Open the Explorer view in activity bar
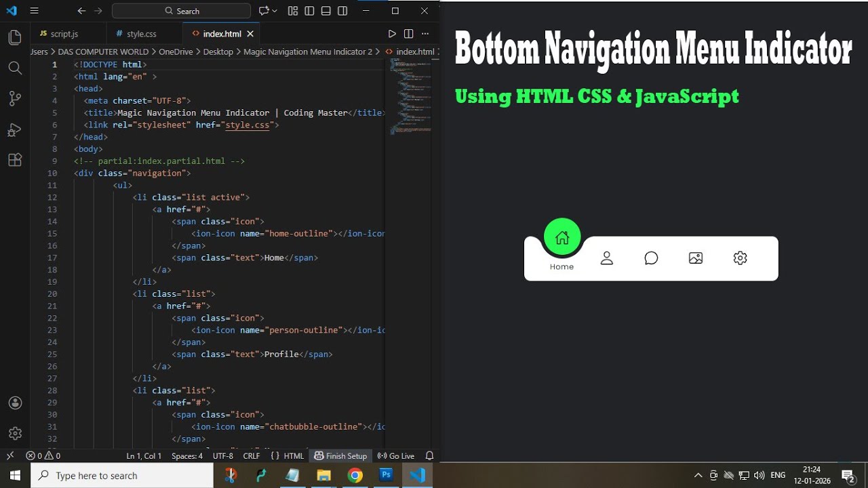 point(15,37)
